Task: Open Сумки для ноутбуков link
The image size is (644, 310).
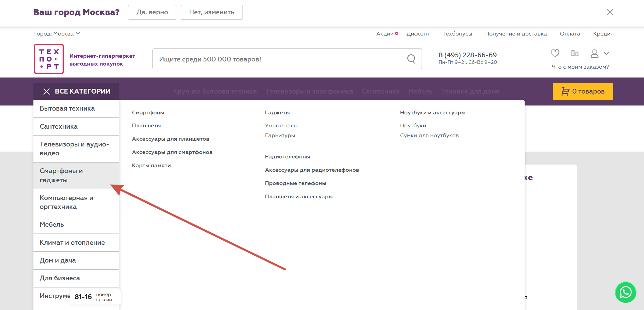Action: [x=429, y=136]
